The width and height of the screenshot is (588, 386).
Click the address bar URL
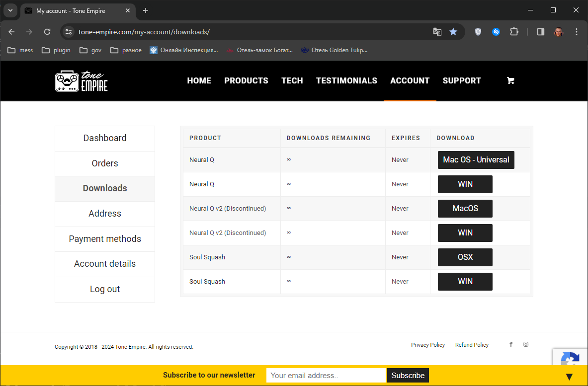tap(144, 32)
